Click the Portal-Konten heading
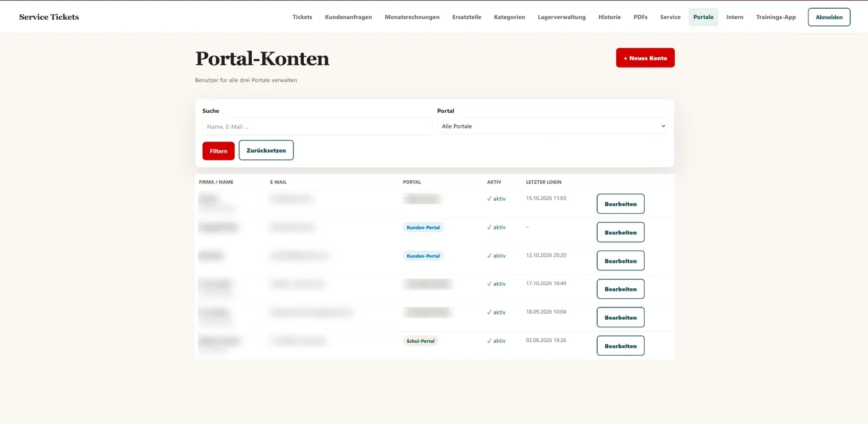868x424 pixels. click(x=262, y=59)
